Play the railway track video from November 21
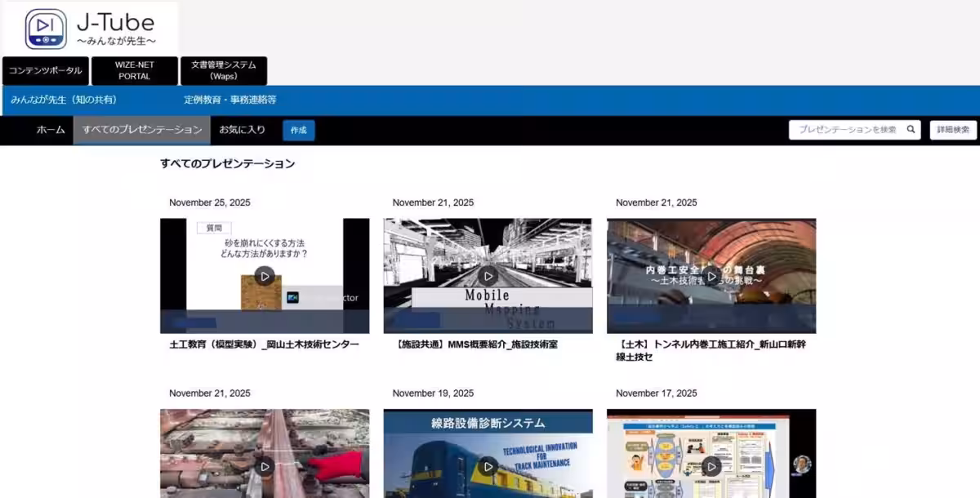The image size is (980, 498). point(264,466)
